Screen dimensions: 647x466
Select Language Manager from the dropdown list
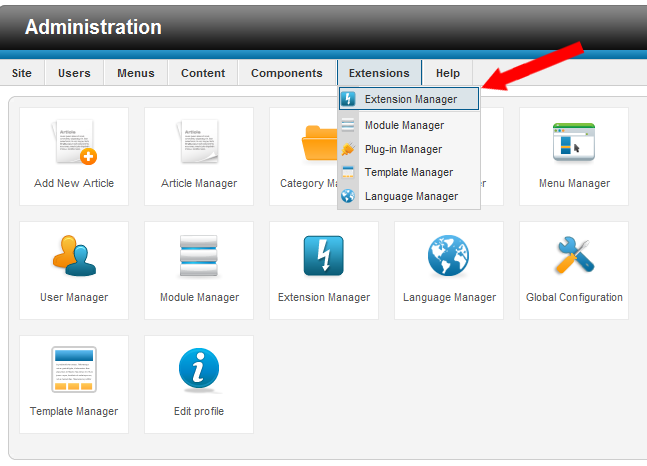(x=411, y=196)
